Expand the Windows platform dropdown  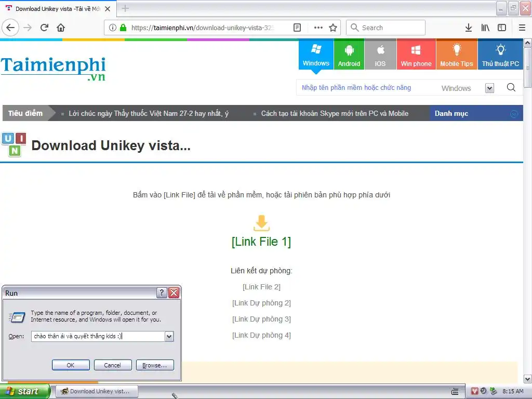(x=489, y=88)
